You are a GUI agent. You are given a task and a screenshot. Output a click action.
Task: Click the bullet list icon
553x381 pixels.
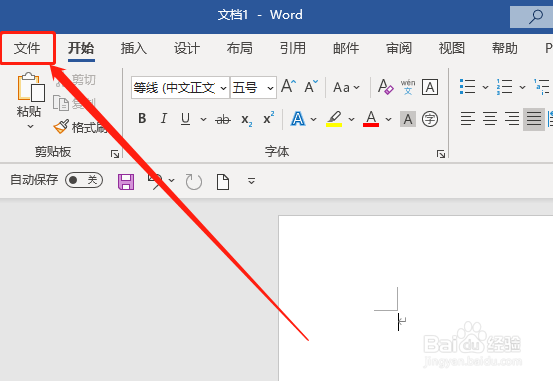point(468,87)
